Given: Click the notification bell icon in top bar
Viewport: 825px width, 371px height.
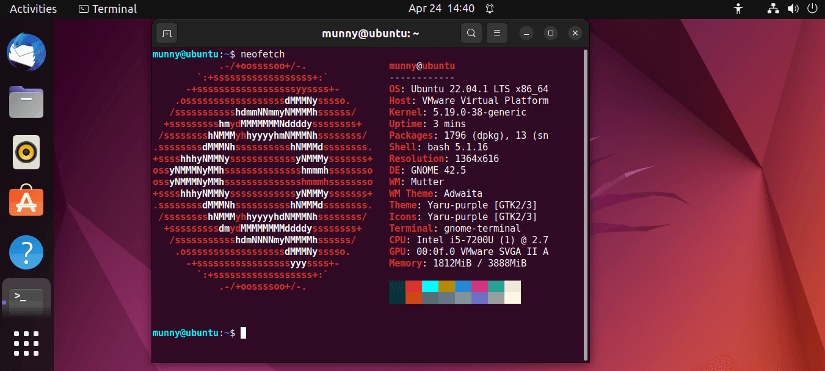Looking at the screenshot, I should [x=490, y=9].
